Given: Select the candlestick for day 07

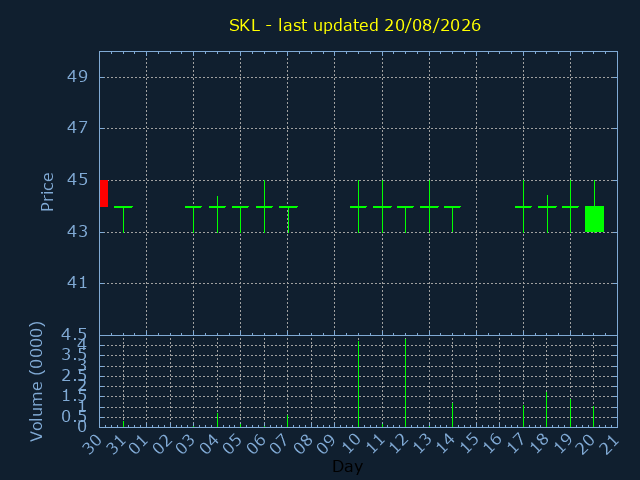Looking at the screenshot, I should [x=288, y=220].
